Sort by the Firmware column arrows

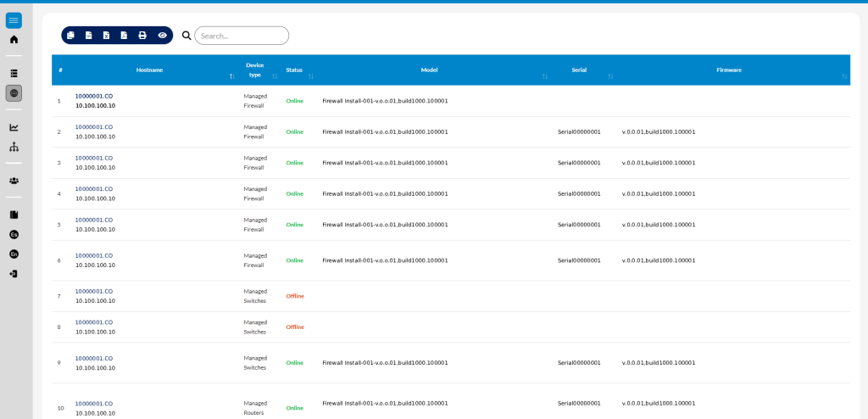(x=845, y=76)
